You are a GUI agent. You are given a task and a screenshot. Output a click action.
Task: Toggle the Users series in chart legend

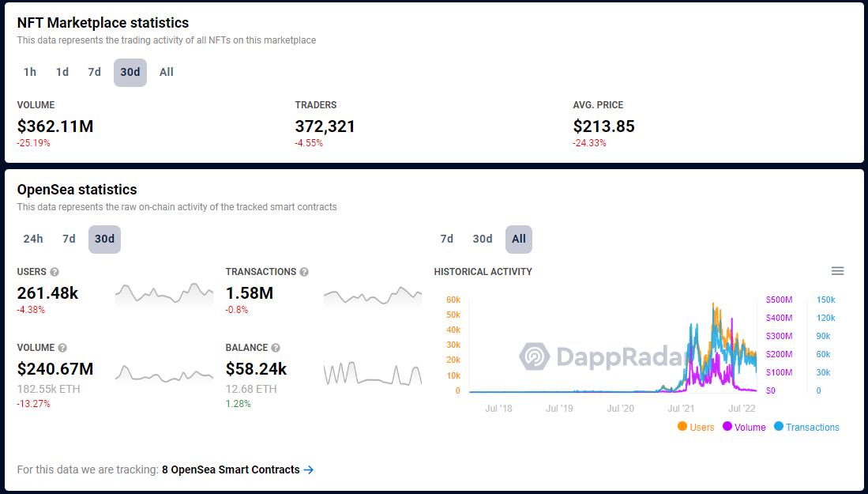[x=696, y=427]
